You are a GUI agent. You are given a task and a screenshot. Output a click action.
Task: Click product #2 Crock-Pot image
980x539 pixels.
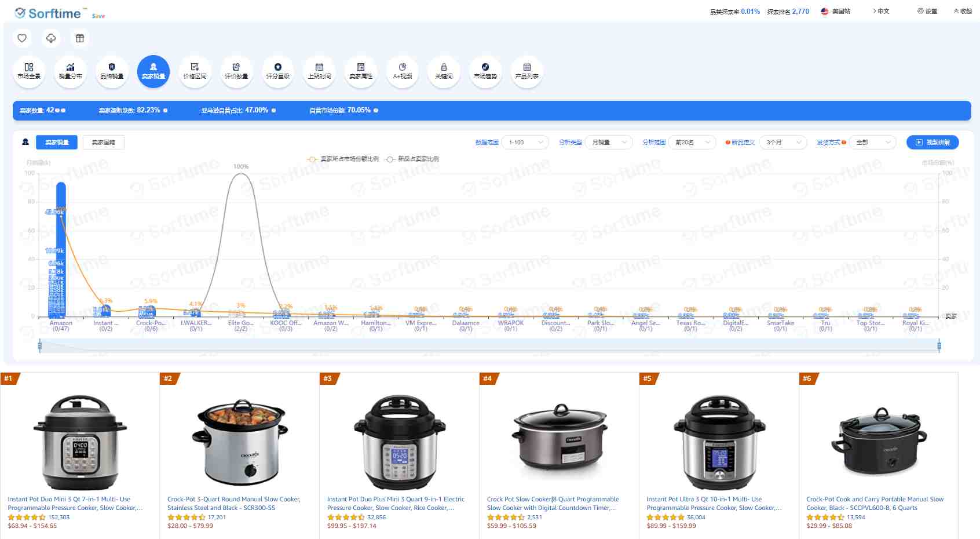tap(240, 442)
